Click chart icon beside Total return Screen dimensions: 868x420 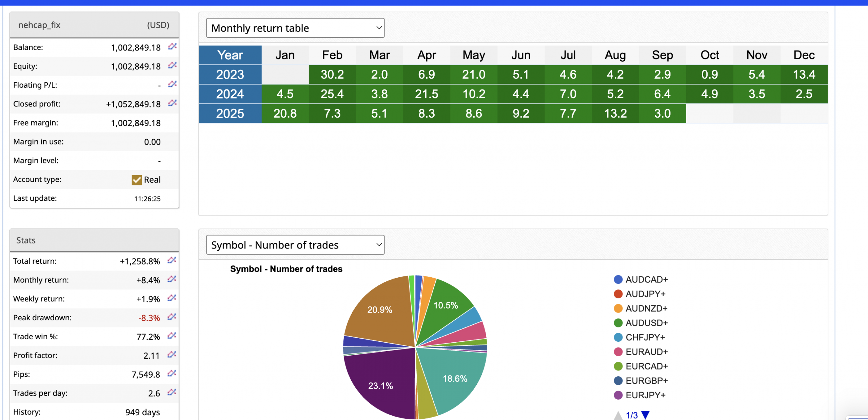[x=172, y=260]
